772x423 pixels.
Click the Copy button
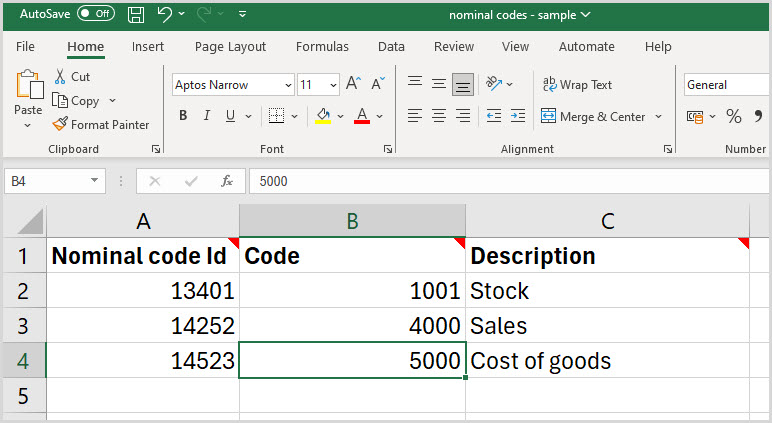pos(76,100)
